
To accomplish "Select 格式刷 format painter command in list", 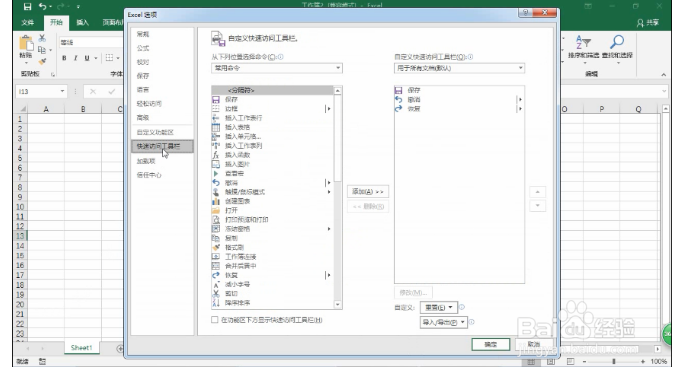I will coord(272,248).
